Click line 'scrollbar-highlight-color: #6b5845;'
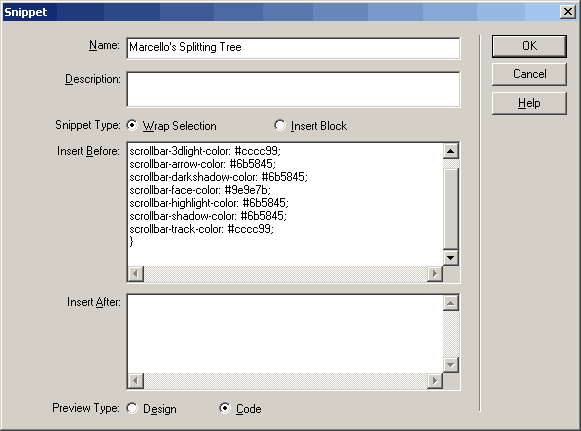The height and width of the screenshot is (431, 581). tap(209, 203)
